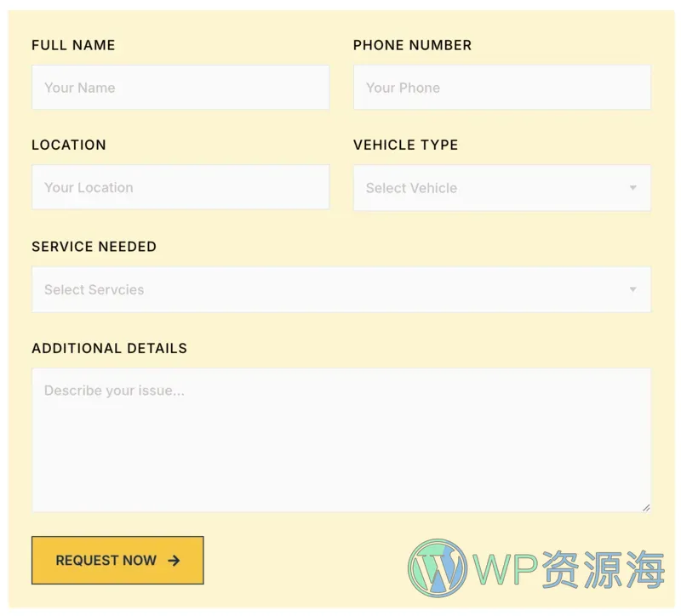Click the Additional Details label
Viewport: 681px width, 616px height.
tap(110, 348)
